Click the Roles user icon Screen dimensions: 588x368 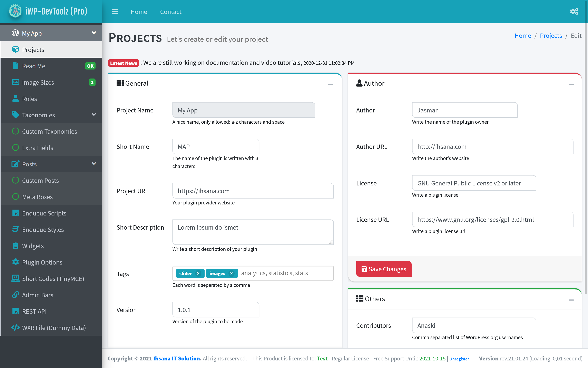coord(15,98)
